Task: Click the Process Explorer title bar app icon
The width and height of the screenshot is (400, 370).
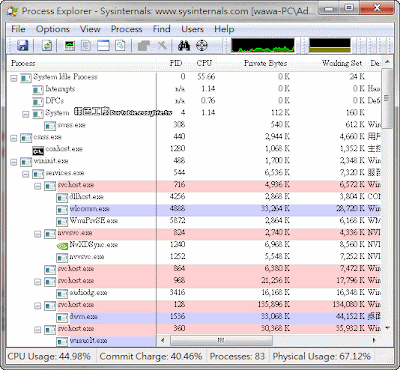Action: tap(12, 11)
